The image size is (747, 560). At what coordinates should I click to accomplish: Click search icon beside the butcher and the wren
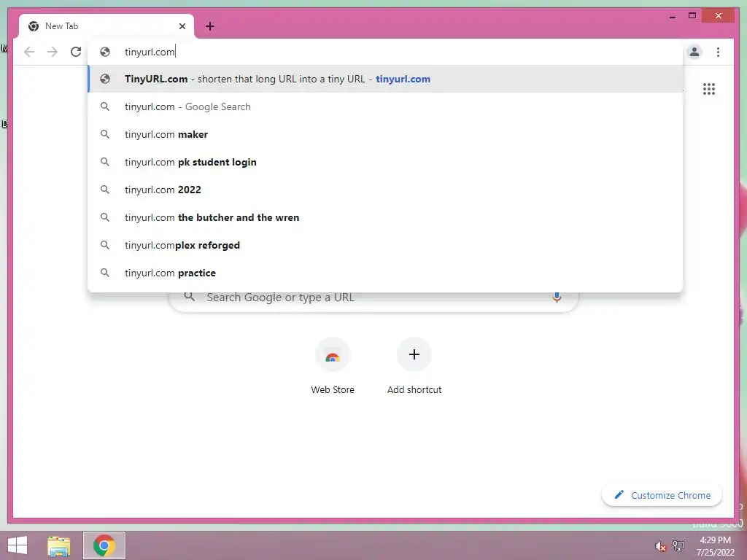click(105, 217)
